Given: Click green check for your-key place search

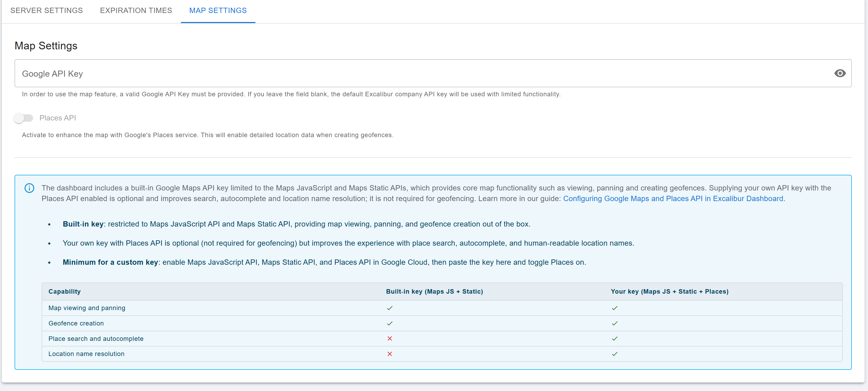Looking at the screenshot, I should (614, 338).
